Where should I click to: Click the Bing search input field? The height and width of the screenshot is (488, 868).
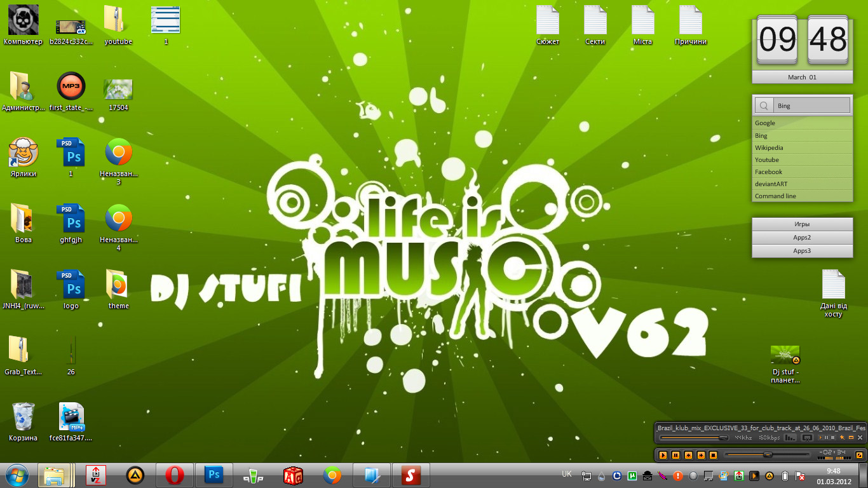pos(811,105)
